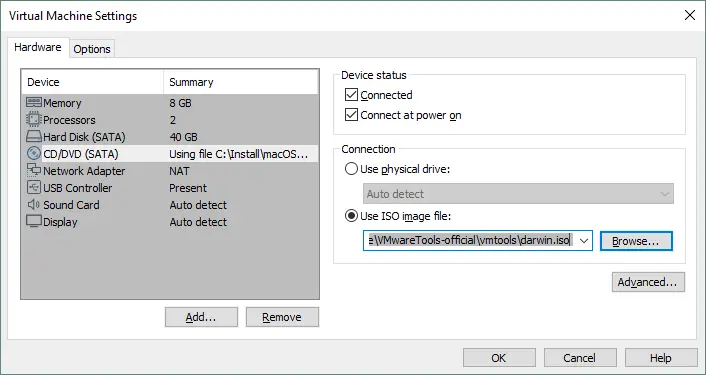This screenshot has width=706, height=375.
Task: Select the Sound Card row label
Action: click(x=71, y=205)
